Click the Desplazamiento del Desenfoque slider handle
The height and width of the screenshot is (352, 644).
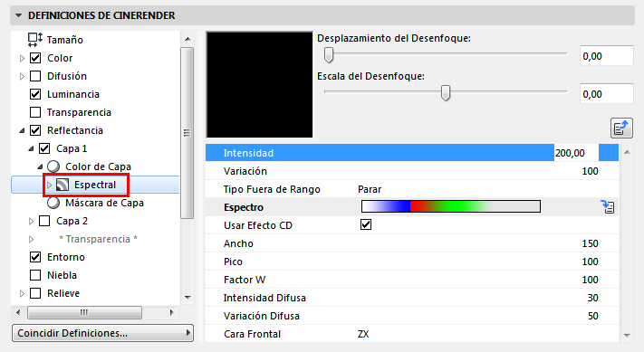(329, 54)
